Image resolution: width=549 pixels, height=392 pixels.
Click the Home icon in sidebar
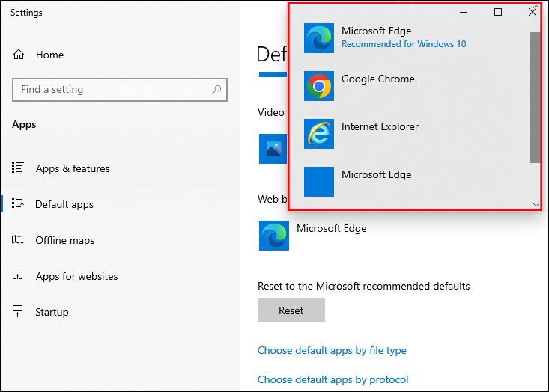pos(19,55)
